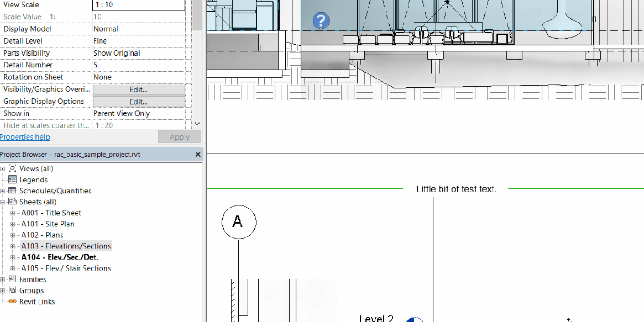Open Visibility/Graphics Overrides via Edit button
The width and height of the screenshot is (644, 322).
138,89
